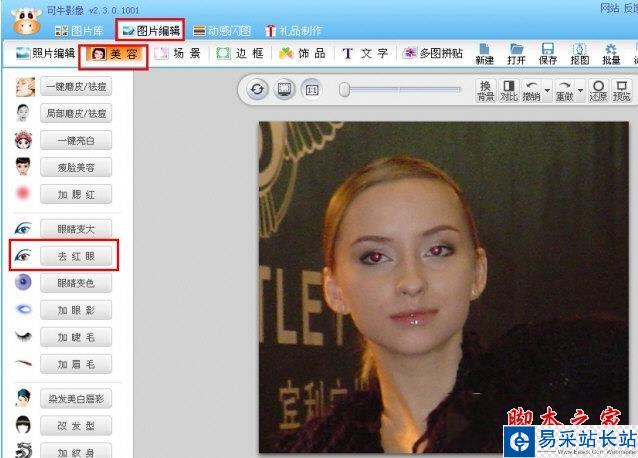Screen dimensions: 638x458
Task: Open the 文字 text section
Action: pos(365,53)
